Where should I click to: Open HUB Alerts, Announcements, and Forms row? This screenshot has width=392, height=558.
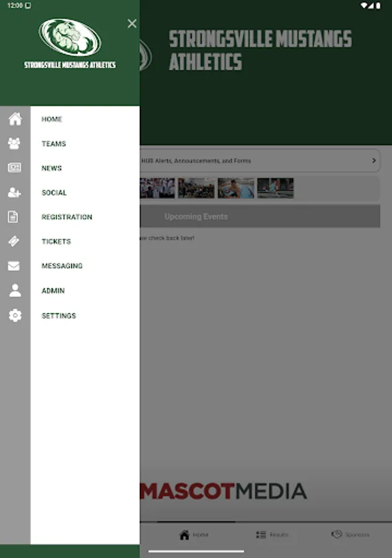click(260, 161)
